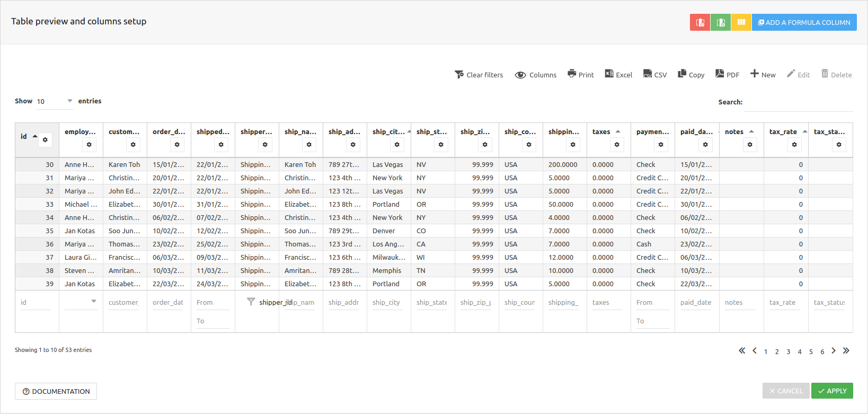Open settings gear for employ... column
The height and width of the screenshot is (414, 868).
[89, 145]
